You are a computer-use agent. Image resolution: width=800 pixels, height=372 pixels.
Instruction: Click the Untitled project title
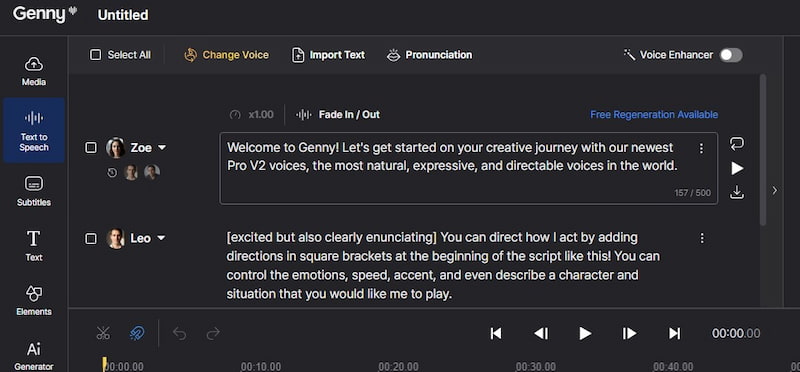pos(123,15)
